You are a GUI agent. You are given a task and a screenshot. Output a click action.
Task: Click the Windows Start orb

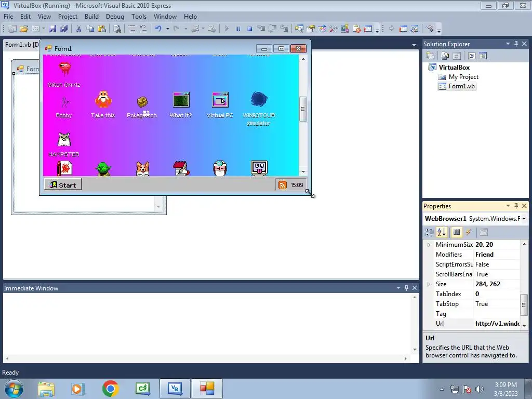click(14, 389)
